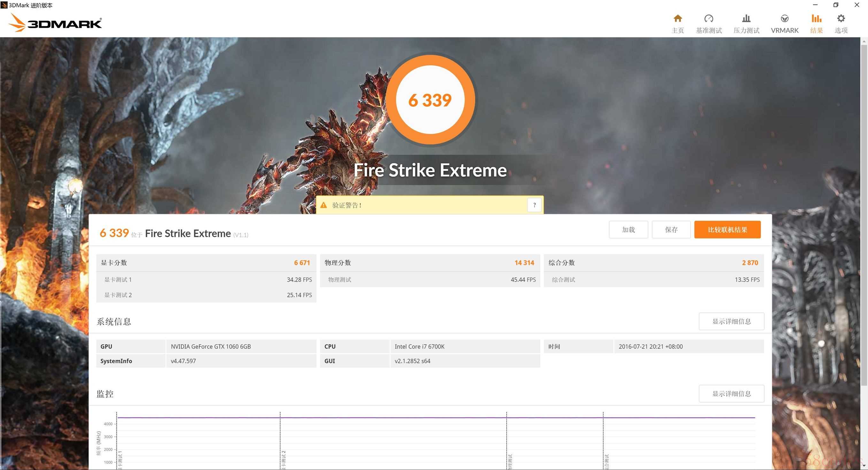This screenshot has height=470, width=868.
Task: Go to the 主页 home icon
Action: [678, 19]
